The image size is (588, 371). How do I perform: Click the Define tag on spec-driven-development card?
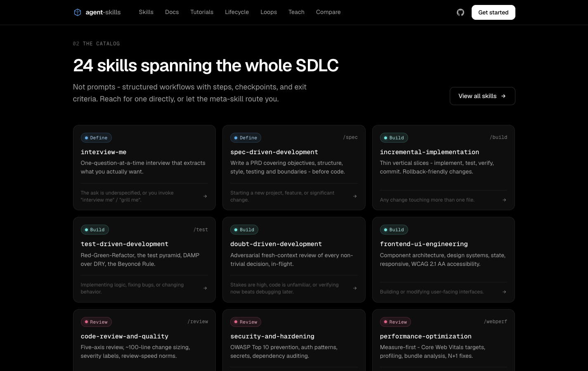(x=246, y=138)
